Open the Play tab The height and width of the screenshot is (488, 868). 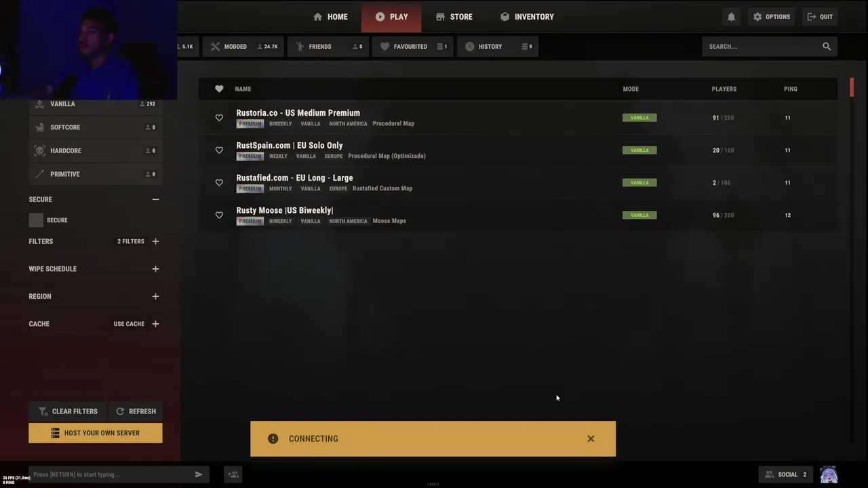[x=391, y=17]
